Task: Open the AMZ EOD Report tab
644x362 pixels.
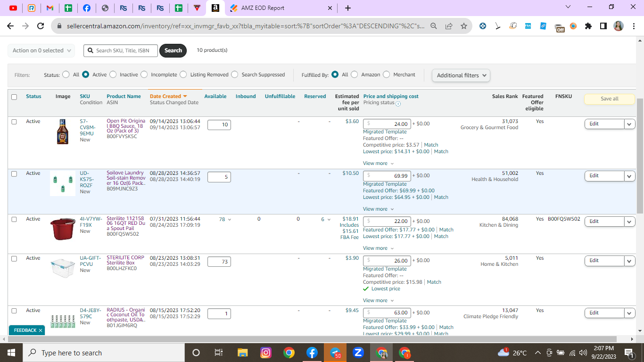Action: (x=281, y=8)
